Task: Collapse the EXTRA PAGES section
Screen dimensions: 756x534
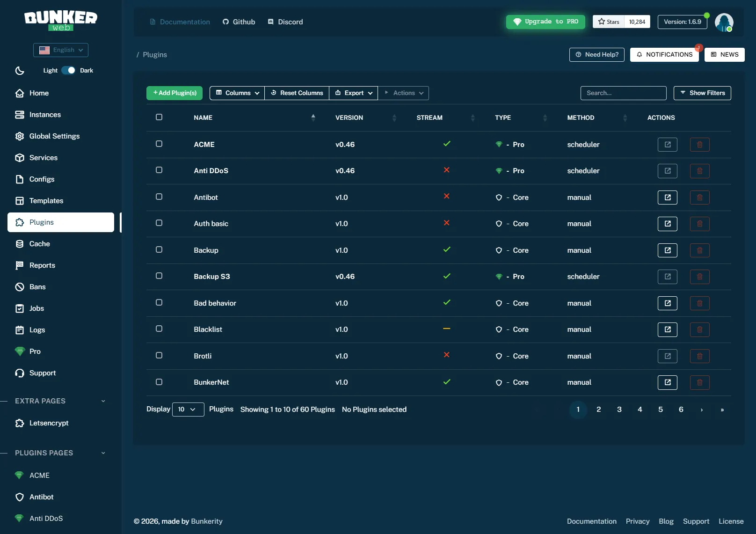Action: 103,401
